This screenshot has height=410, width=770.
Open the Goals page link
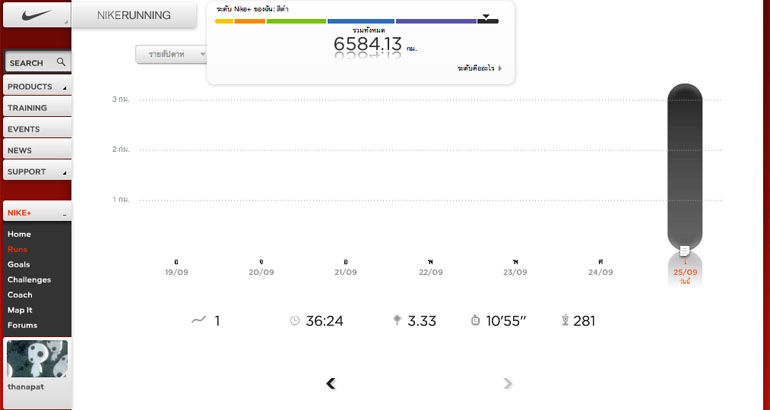tap(18, 264)
